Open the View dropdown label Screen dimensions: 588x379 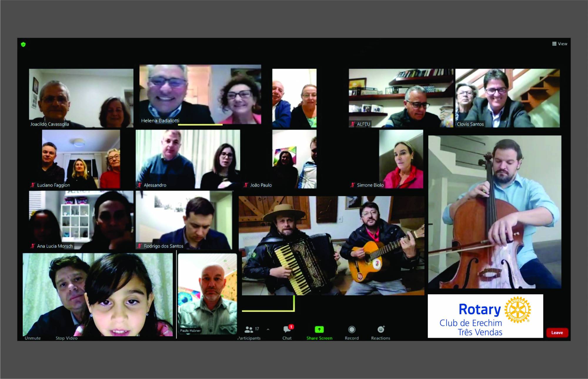(x=562, y=44)
